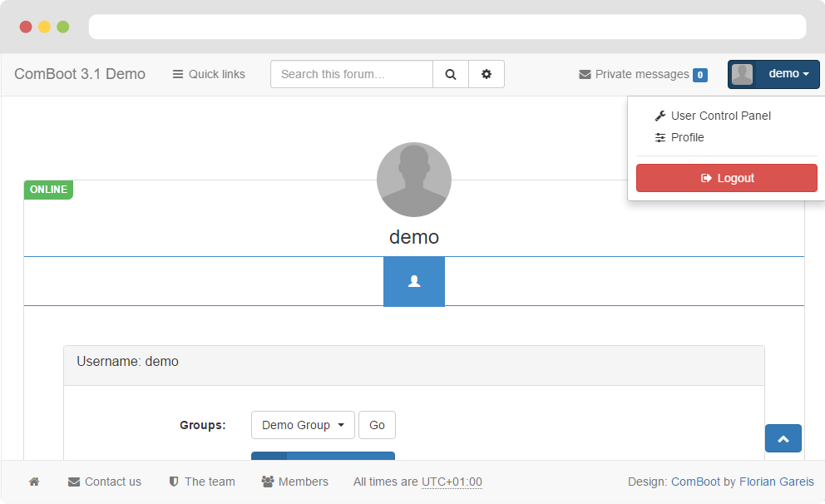
Task: Select User Control Panel menu item
Action: click(713, 116)
